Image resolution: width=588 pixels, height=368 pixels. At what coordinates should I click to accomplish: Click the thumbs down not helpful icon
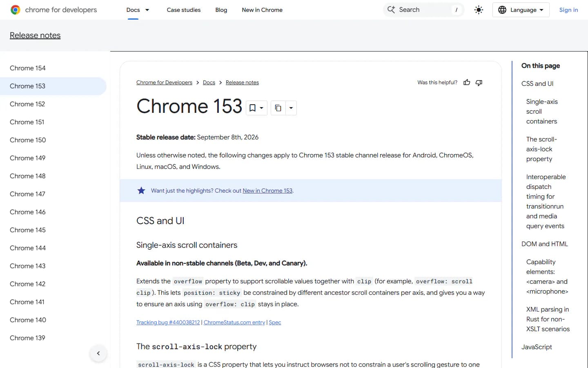coord(479,83)
